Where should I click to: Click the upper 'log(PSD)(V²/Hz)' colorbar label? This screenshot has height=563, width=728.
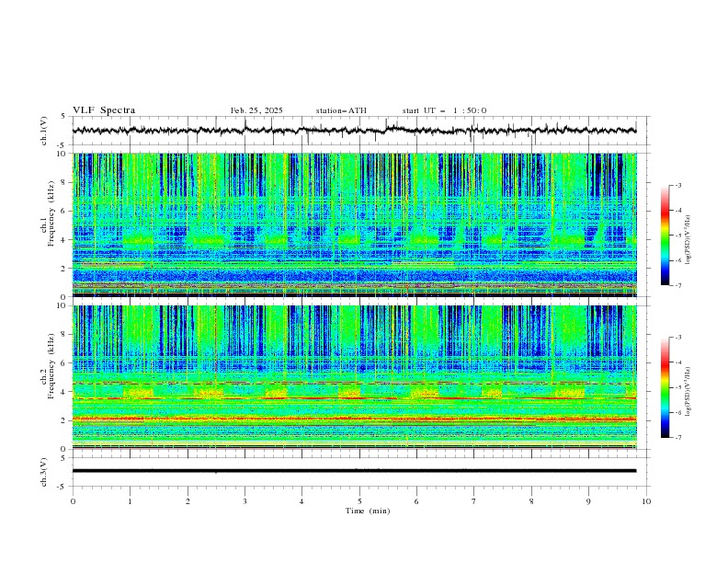(688, 240)
